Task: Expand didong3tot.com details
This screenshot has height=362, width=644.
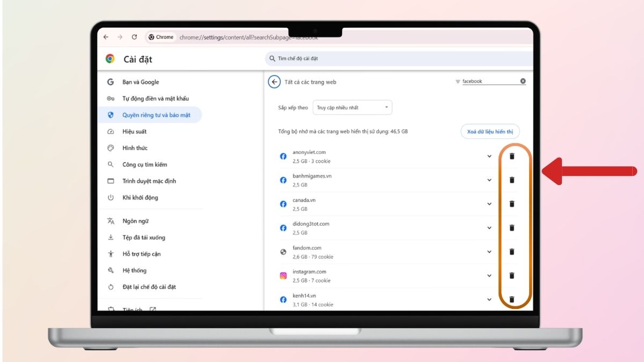Action: click(x=489, y=228)
